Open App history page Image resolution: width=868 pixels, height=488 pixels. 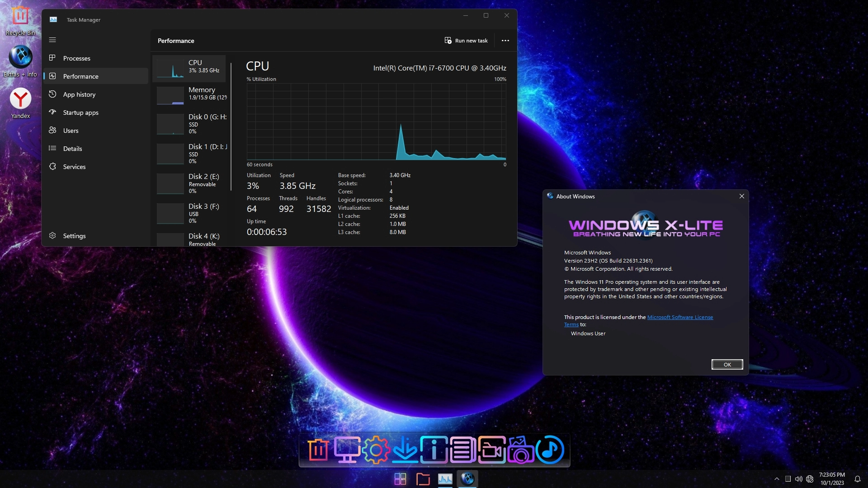(79, 94)
